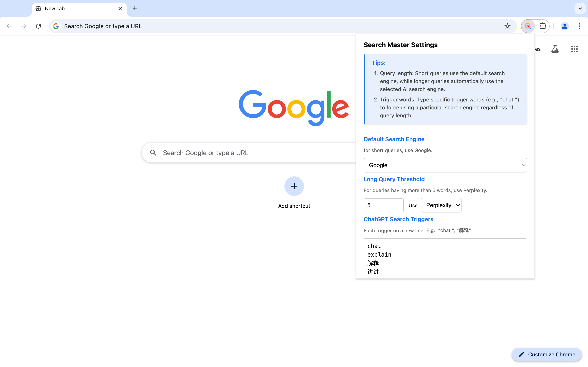This screenshot has height=367, width=588.
Task: Click the Google logo on the page
Action: point(294,108)
